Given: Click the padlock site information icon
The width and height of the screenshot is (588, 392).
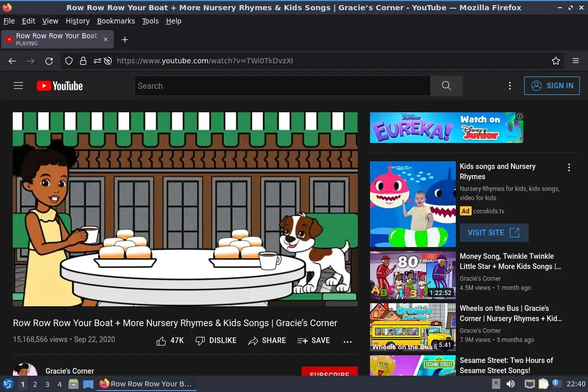Looking at the screenshot, I should tap(83, 61).
